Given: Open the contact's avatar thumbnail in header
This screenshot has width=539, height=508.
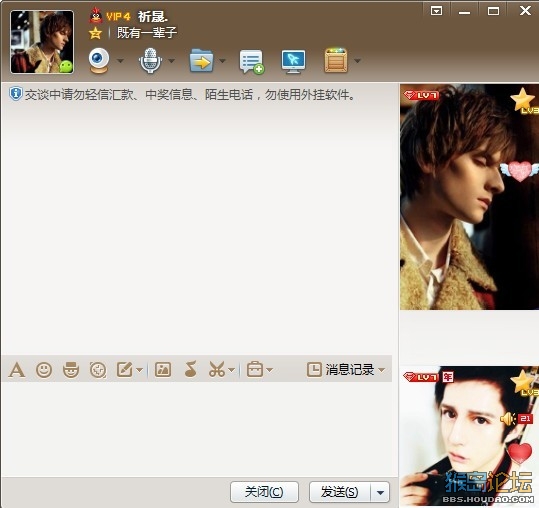Looking at the screenshot, I should [42, 42].
